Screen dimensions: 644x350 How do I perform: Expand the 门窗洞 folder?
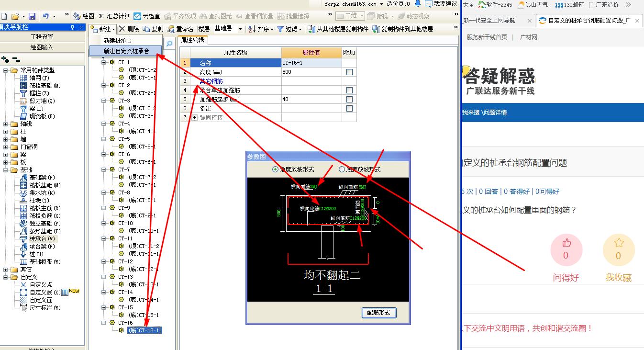tap(6, 147)
